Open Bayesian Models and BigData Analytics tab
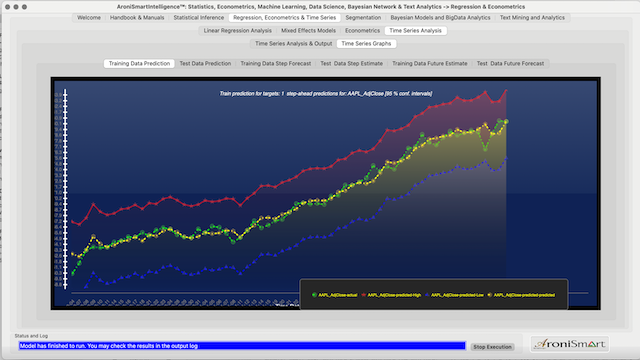The height and width of the screenshot is (360, 640). pos(440,18)
